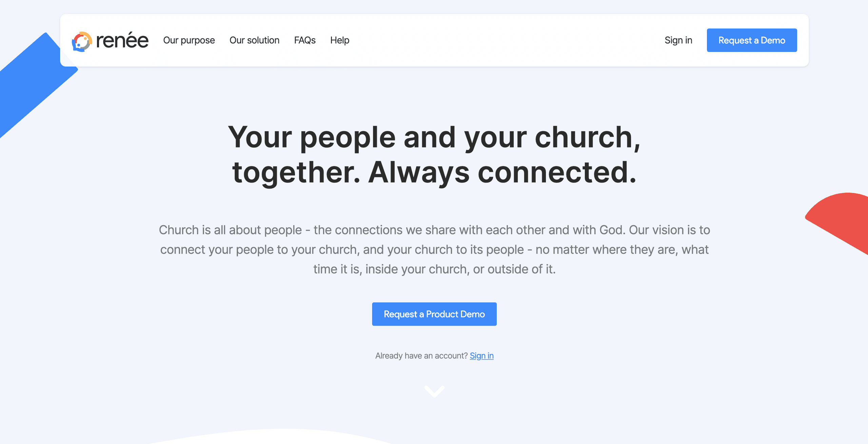Go to the FAQs page
The height and width of the screenshot is (444, 868).
pos(305,40)
